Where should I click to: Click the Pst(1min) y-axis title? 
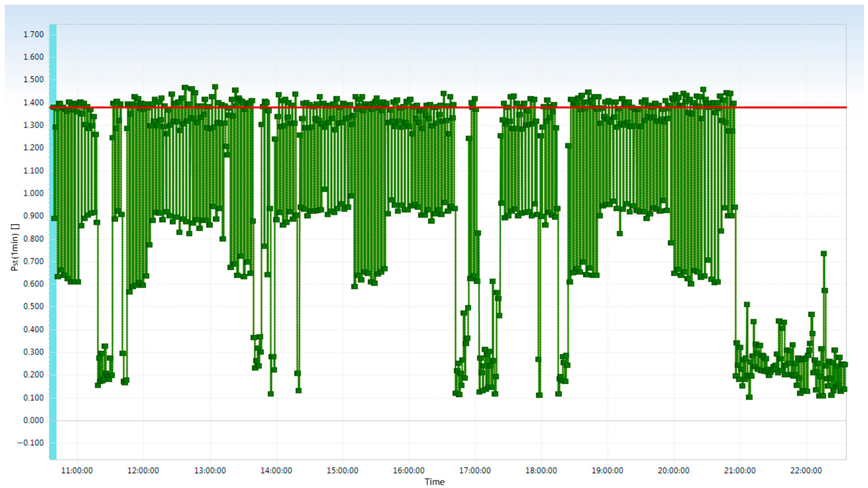[15, 247]
